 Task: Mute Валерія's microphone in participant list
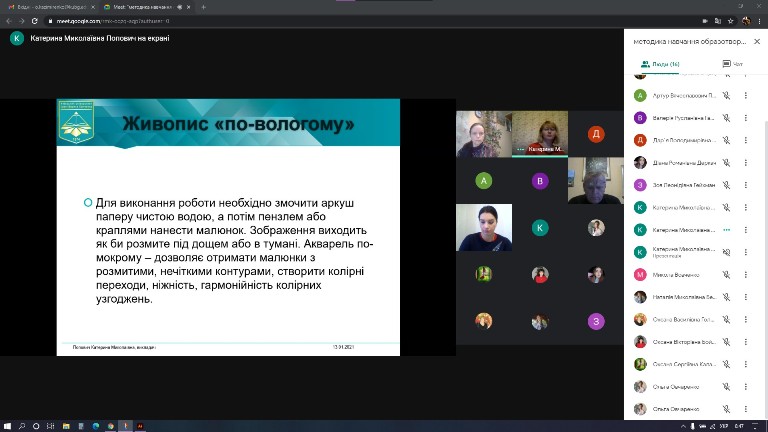coord(727,118)
